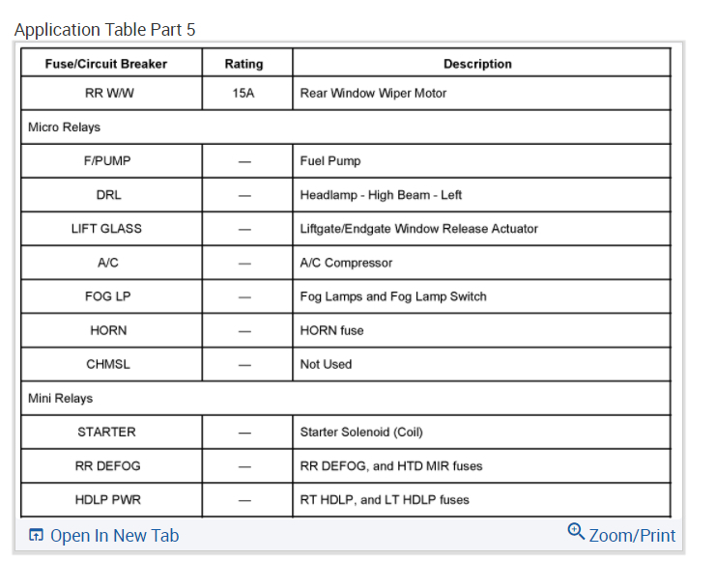This screenshot has height=588, width=716.
Task: Click 'Fog Lamps and Fog Lamp Switch' text
Action: (x=393, y=296)
